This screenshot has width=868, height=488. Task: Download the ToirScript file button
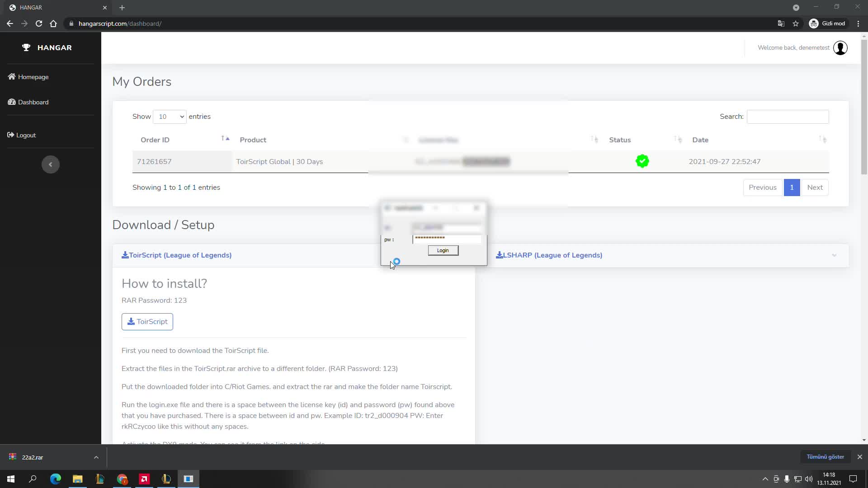(147, 322)
